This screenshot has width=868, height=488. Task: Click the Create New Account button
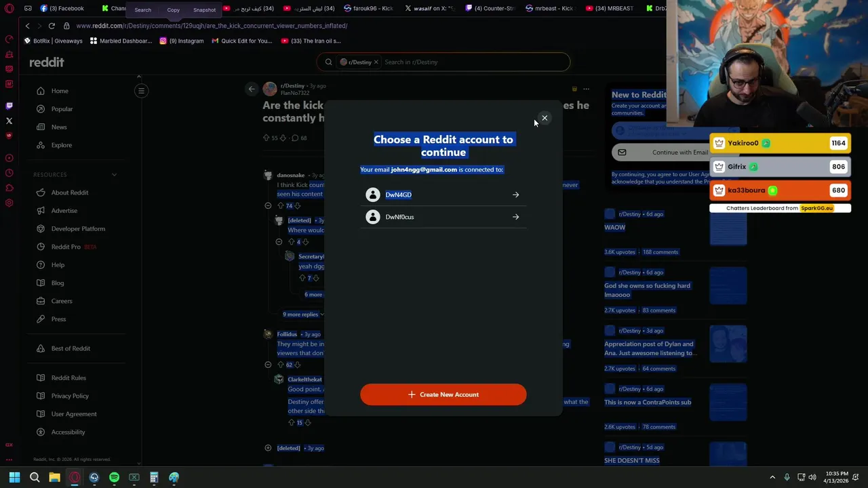443,394
